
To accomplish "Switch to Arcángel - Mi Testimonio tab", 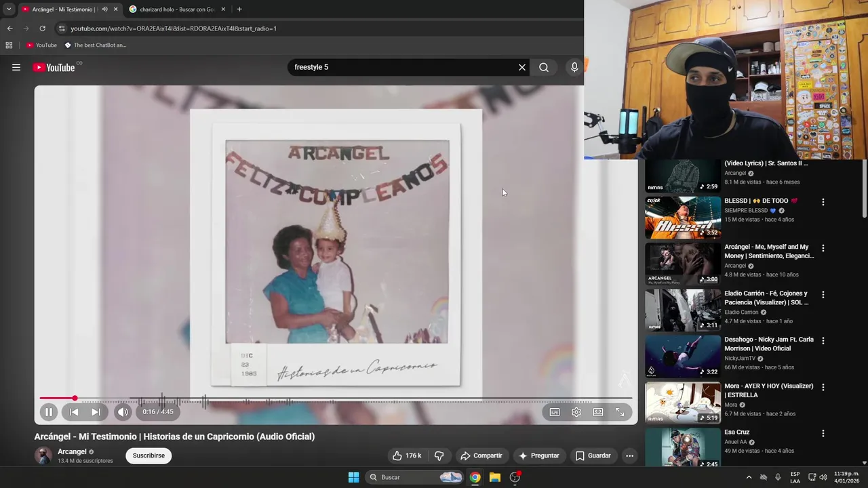I will 64,9.
